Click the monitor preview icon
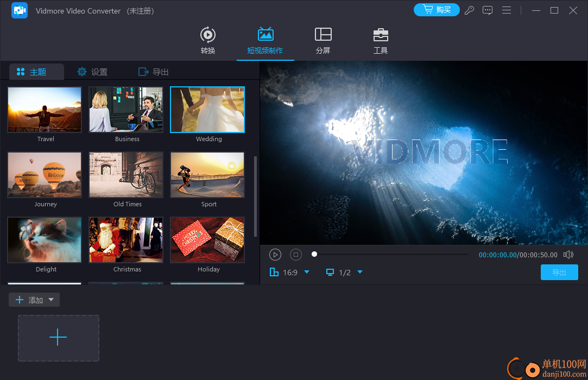The image size is (588, 380). coord(330,272)
